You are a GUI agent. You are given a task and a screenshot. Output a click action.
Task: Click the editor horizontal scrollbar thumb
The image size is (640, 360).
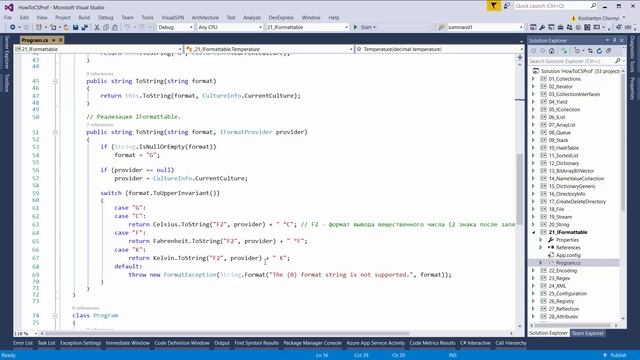[227, 333]
